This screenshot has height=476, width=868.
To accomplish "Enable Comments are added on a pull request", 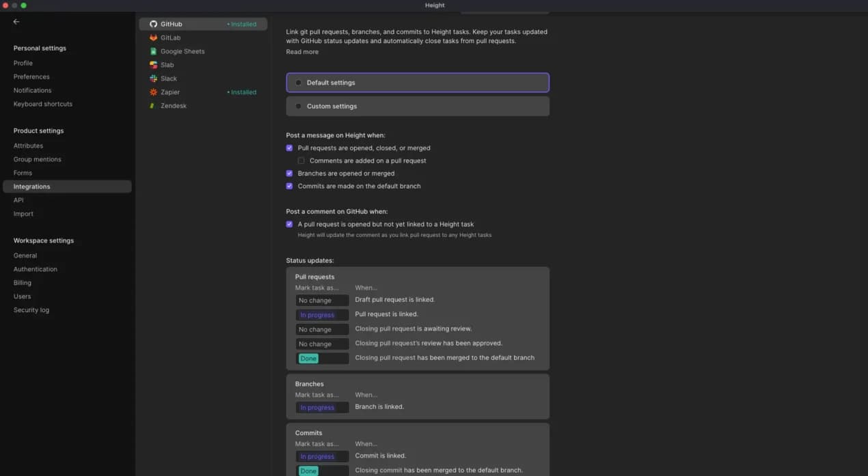I will point(301,161).
